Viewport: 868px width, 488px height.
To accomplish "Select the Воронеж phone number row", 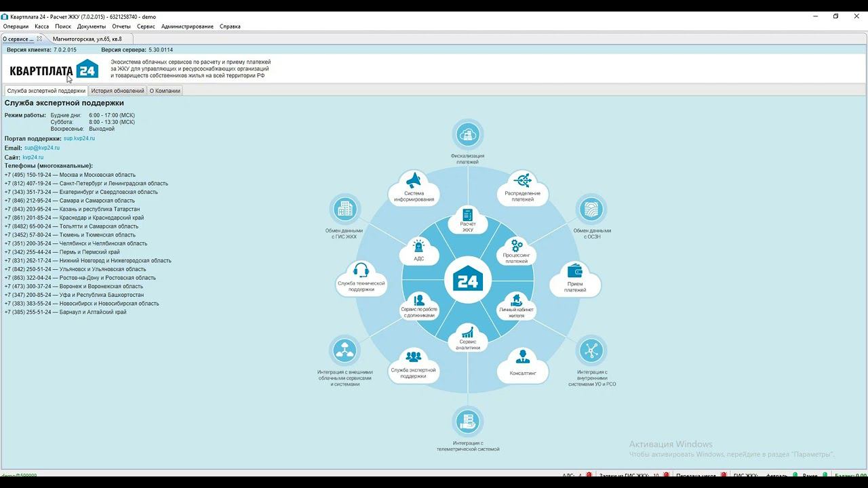I will [73, 287].
